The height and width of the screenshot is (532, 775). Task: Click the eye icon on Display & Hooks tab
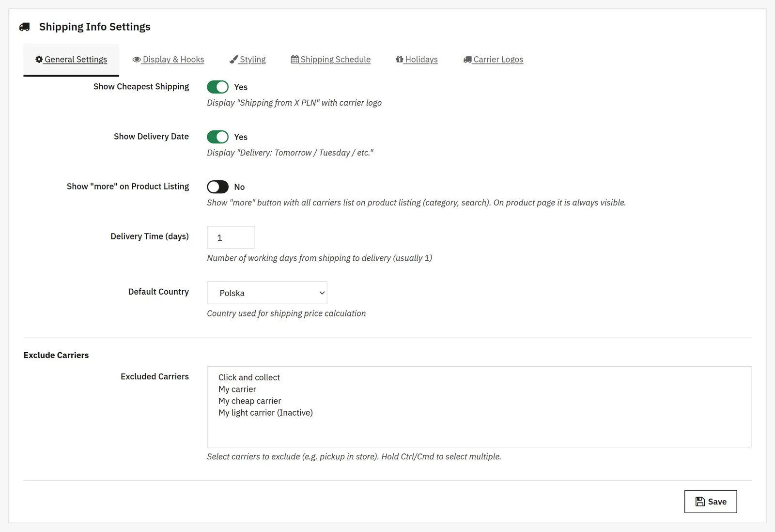(x=137, y=60)
